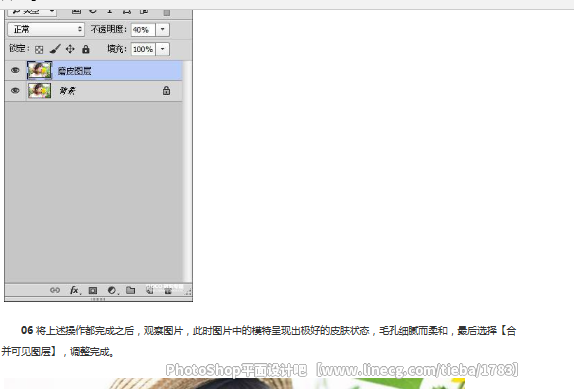This screenshot has height=389, width=574.
Task: Click the 40% opacity input field
Action: (143, 30)
